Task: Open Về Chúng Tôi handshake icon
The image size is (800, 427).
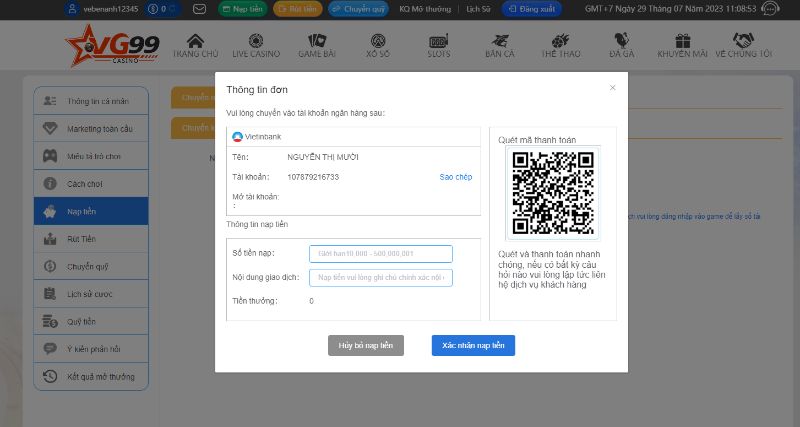Action: pos(743,40)
